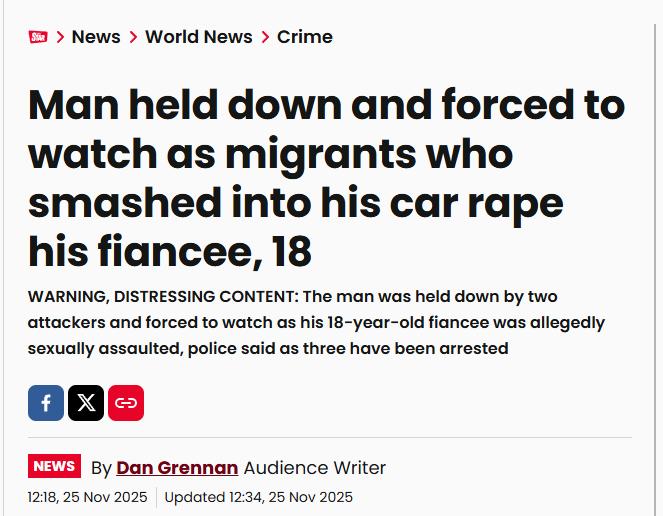This screenshot has height=516, width=663.
Task: Click the chevron before World News
Action: point(133,37)
